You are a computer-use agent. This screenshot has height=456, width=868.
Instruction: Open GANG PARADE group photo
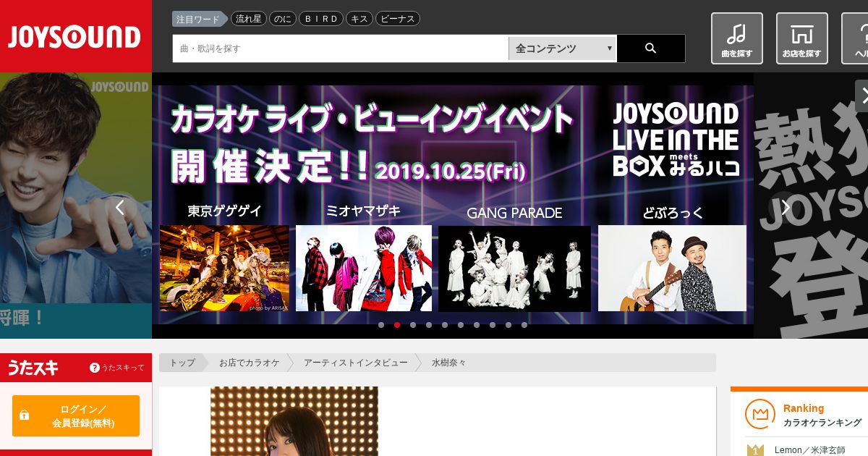(514, 269)
